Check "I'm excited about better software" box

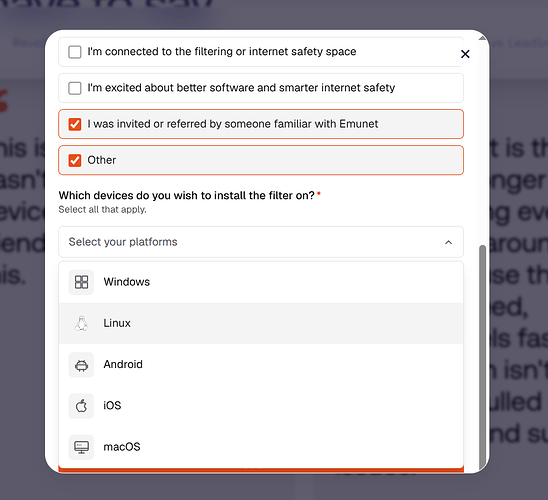75,88
